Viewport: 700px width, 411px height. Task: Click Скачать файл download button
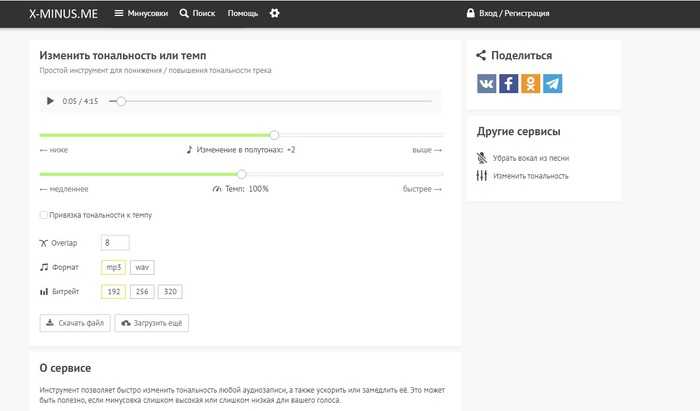point(75,323)
